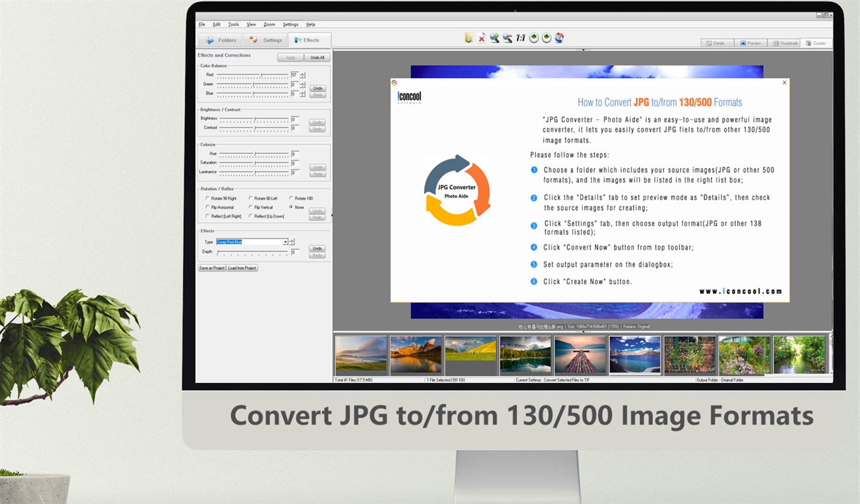Enable the Flip Horizontal option
The width and height of the screenshot is (860, 504).
pyautogui.click(x=207, y=207)
